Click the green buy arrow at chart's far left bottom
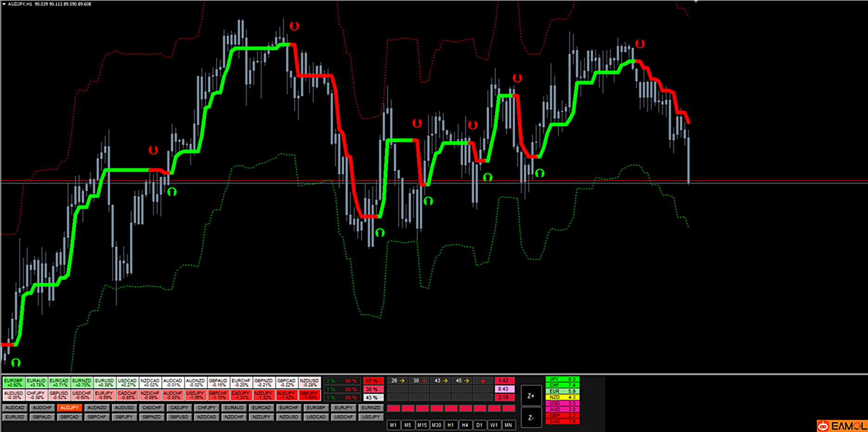 pyautogui.click(x=16, y=362)
